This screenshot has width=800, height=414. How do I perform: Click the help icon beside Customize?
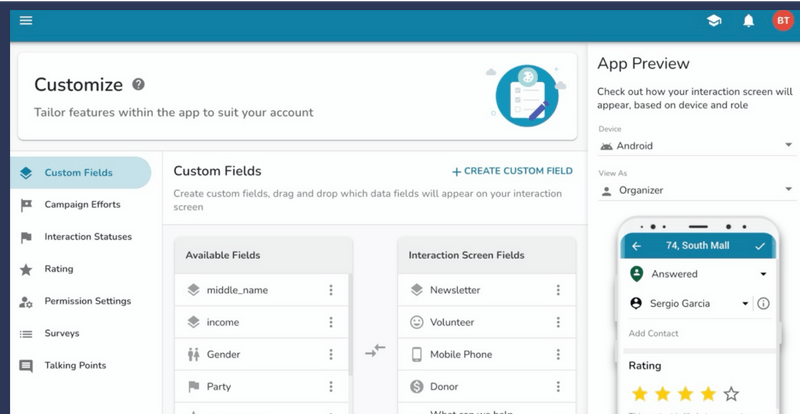pyautogui.click(x=139, y=85)
